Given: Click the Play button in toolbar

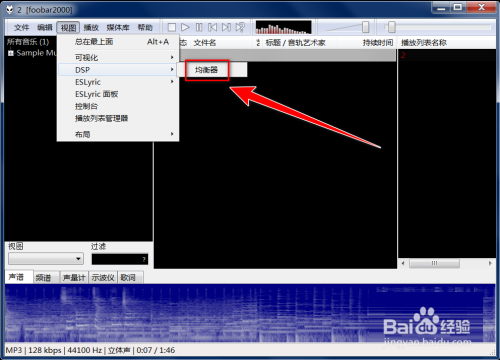Looking at the screenshot, I should pyautogui.click(x=185, y=27).
